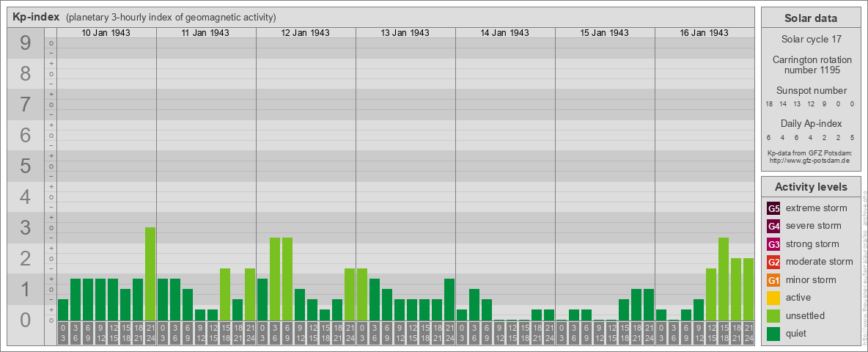Screen dimensions: 868x352
Task: Click the 'extreme storm' legend label
Action: click(x=816, y=208)
